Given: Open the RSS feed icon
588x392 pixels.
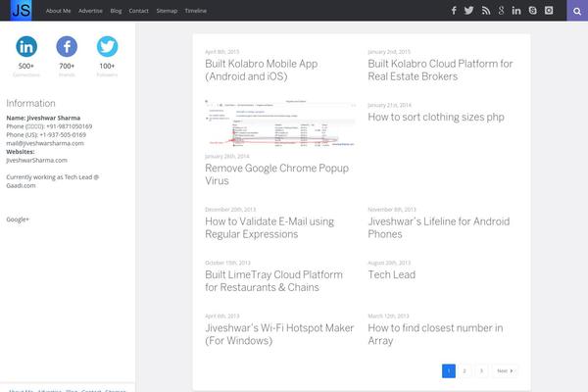Looking at the screenshot, I should (x=485, y=11).
